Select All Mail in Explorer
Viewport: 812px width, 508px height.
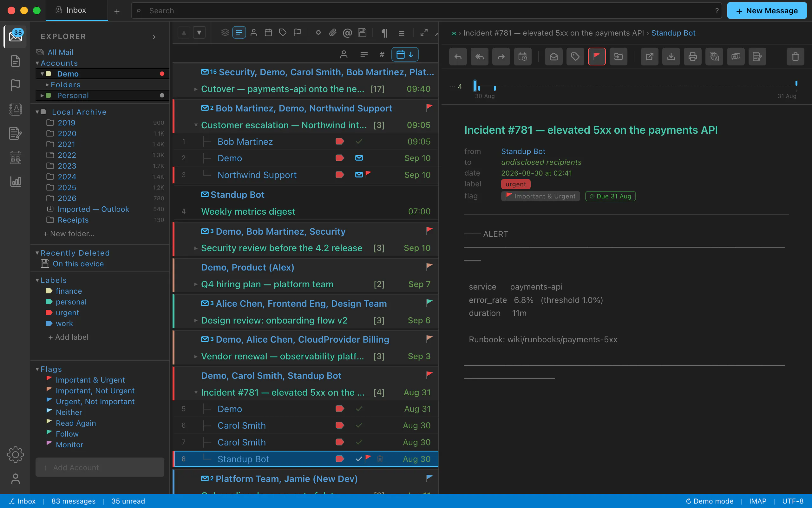[x=60, y=52]
